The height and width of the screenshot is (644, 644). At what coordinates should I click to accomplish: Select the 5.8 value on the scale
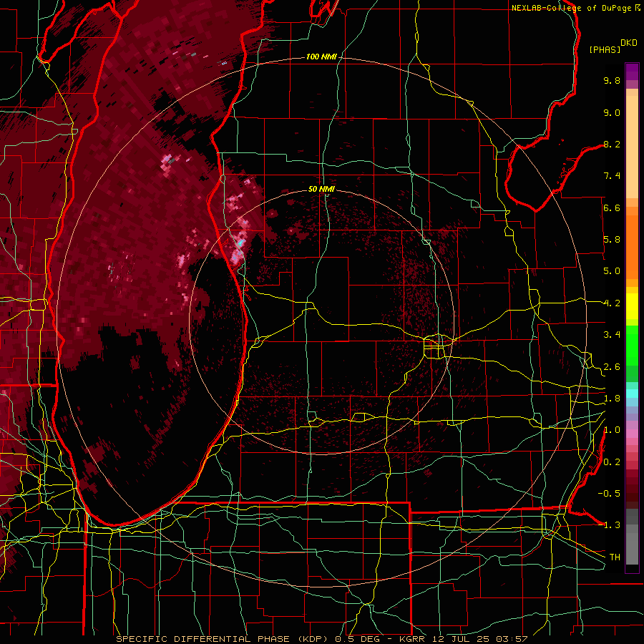pyautogui.click(x=612, y=240)
